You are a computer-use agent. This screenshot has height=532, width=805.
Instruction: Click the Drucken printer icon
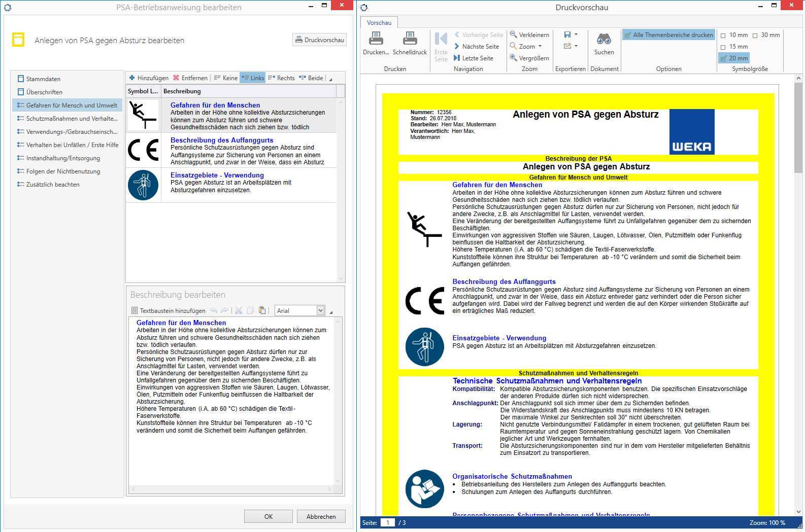tap(376, 39)
